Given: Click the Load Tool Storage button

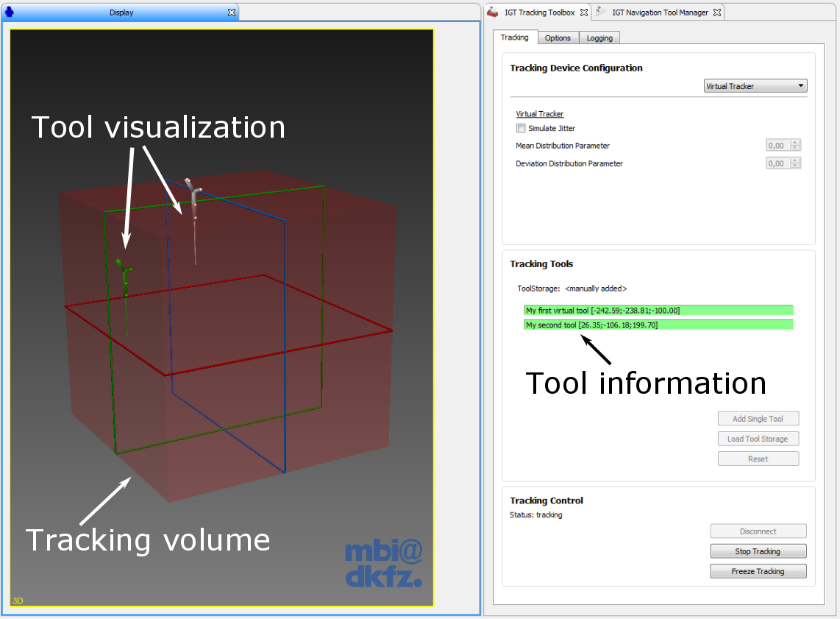Looking at the screenshot, I should point(758,439).
